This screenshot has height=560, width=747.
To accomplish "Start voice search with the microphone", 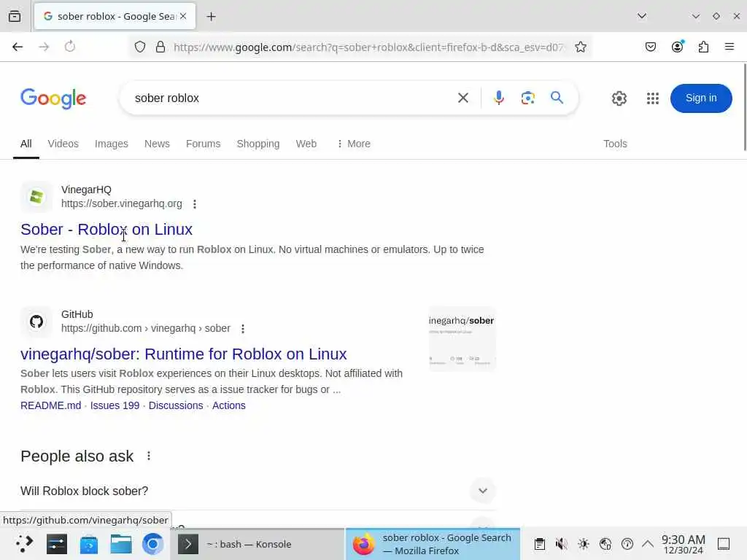I will [x=499, y=98].
